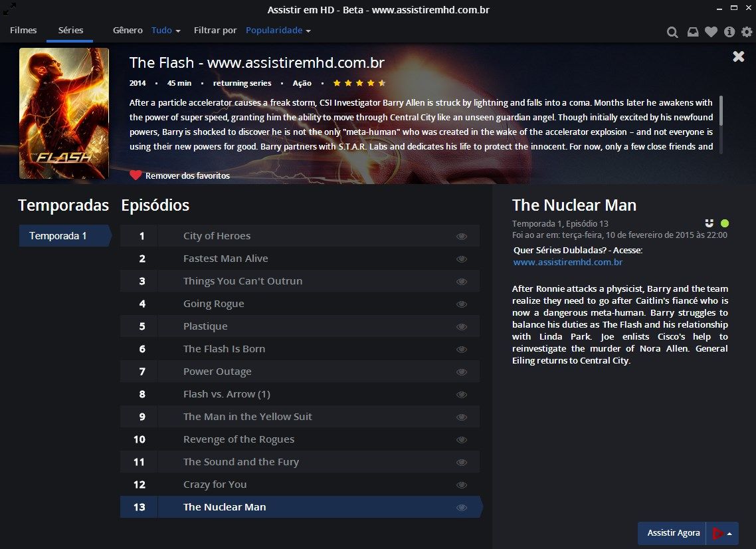
Task: Click the synopsis scrollbar thumb
Action: pos(721,110)
